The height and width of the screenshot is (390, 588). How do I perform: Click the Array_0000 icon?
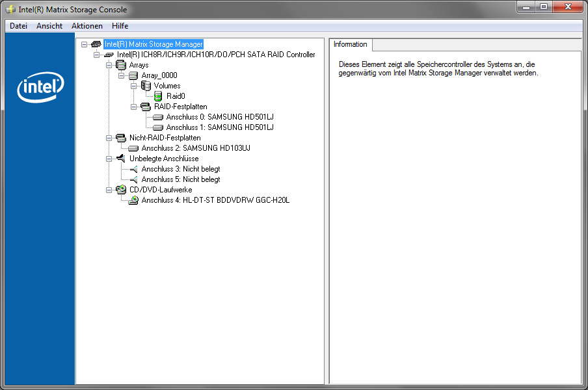click(133, 75)
